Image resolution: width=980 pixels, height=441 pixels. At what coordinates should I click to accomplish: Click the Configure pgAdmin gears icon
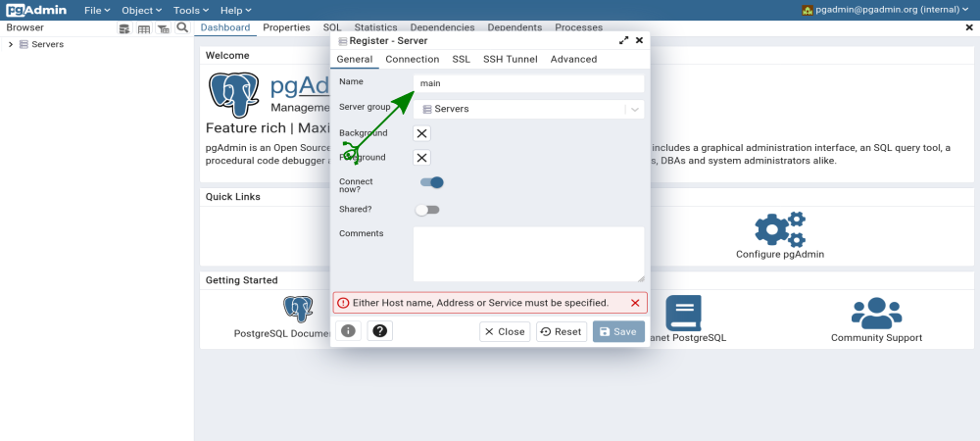pos(779,229)
